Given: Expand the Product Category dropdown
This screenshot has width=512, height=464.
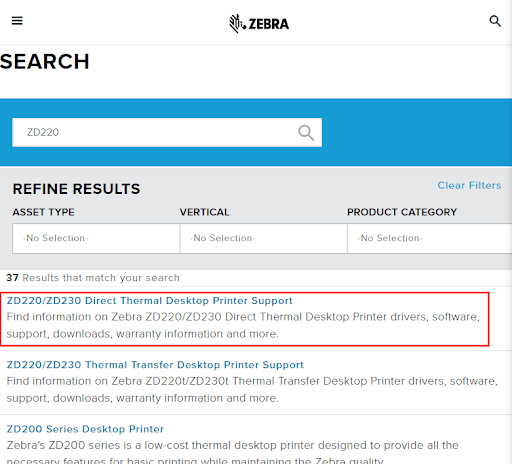Looking at the screenshot, I should coord(430,238).
